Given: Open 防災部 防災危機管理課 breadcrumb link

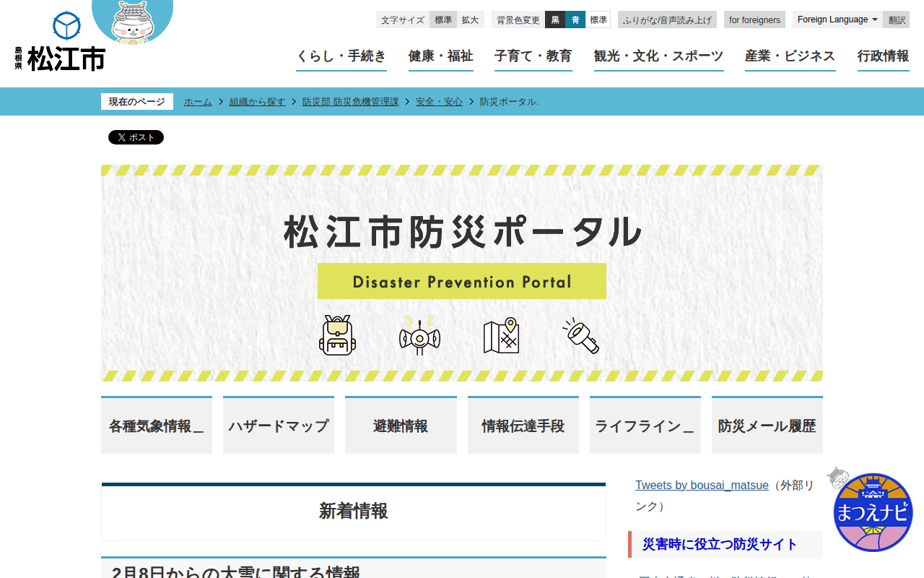Looking at the screenshot, I should 351,102.
